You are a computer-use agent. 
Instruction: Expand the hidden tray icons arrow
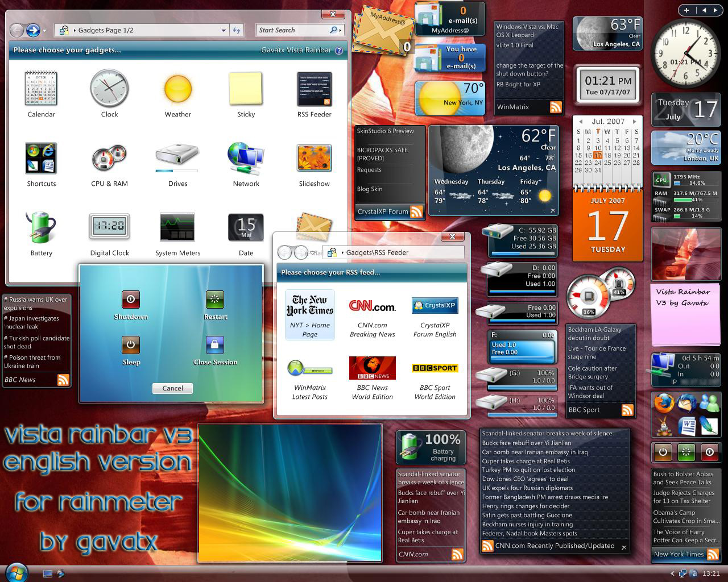pyautogui.click(x=672, y=573)
